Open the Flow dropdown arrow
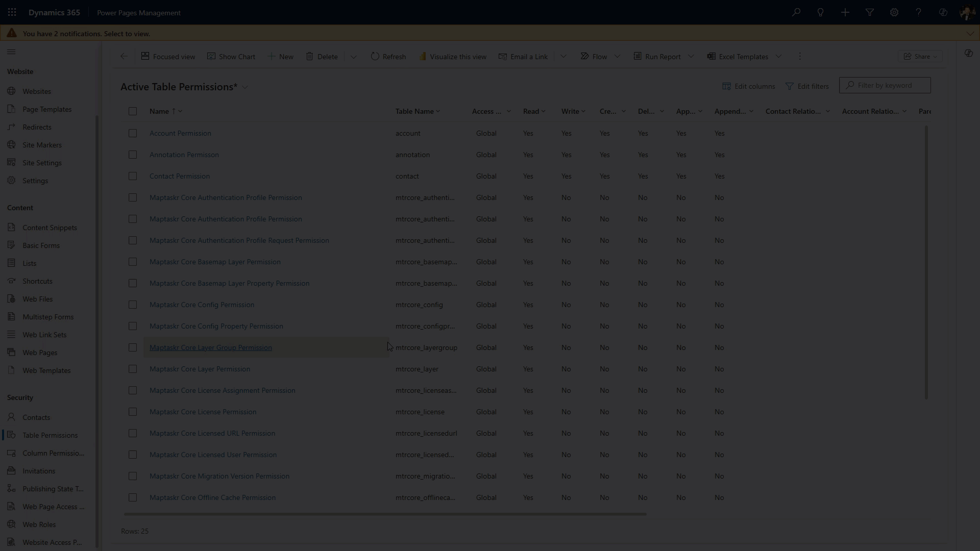Screen dimensions: 980x551 click(x=618, y=56)
